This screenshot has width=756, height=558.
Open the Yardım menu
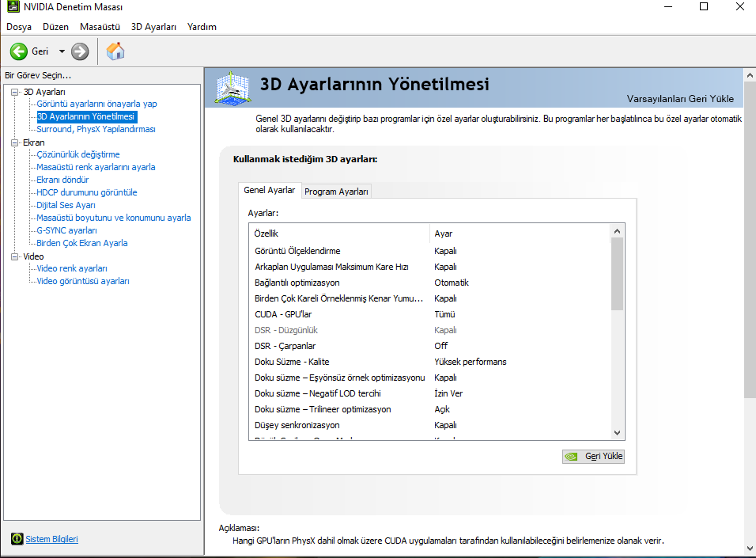click(202, 27)
